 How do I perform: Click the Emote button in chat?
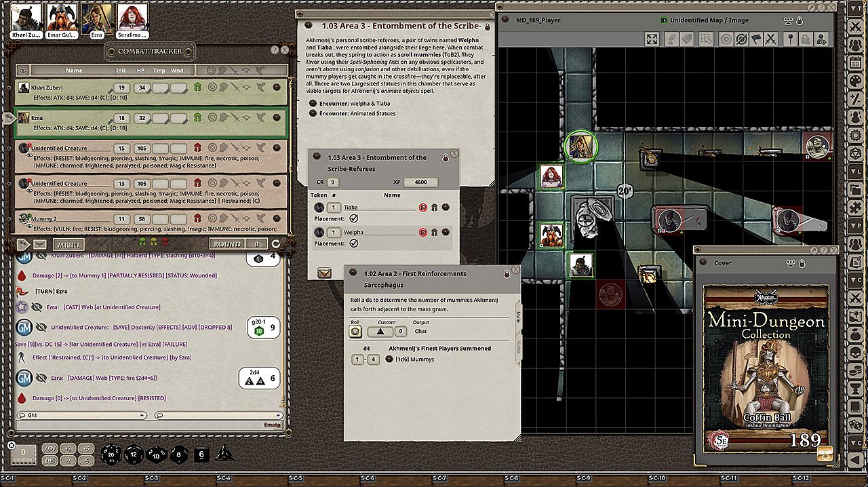click(x=272, y=425)
